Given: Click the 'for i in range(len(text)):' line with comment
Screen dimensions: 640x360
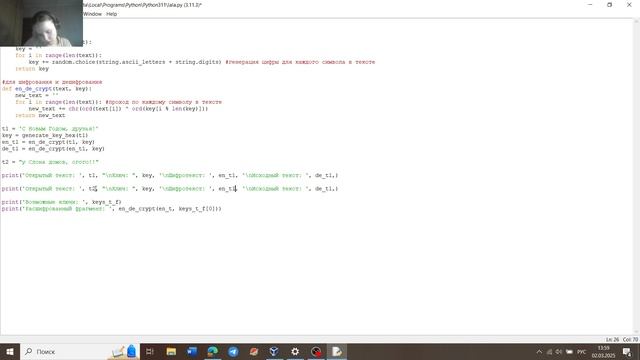Looking at the screenshot, I should pyautogui.click(x=118, y=102).
